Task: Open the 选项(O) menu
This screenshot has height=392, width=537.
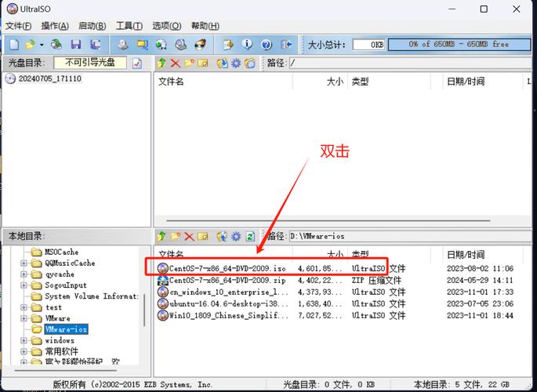Action: click(167, 26)
